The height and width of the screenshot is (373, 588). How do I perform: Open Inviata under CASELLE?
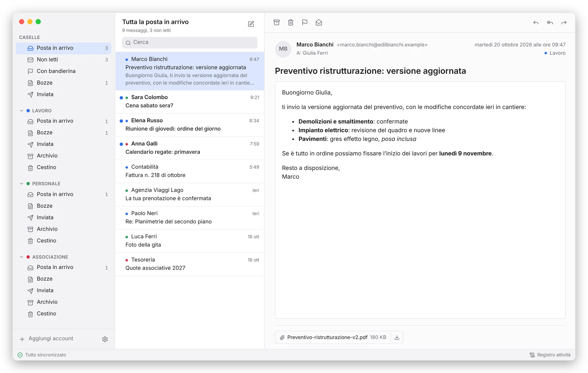coord(64,94)
